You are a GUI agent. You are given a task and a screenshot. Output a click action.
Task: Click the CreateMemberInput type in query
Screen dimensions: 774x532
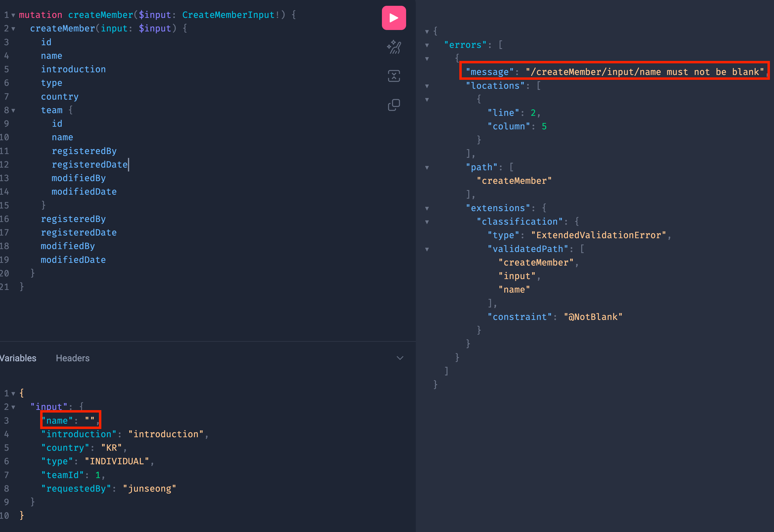[228, 15]
